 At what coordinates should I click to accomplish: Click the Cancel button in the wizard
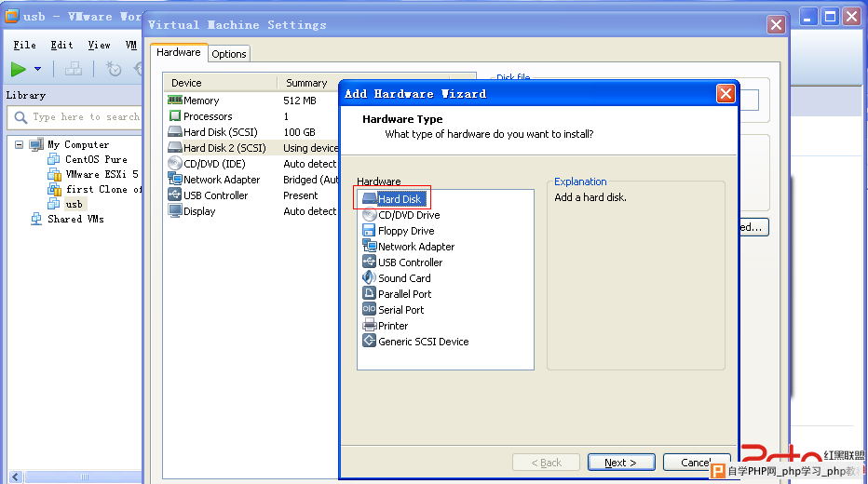point(697,463)
